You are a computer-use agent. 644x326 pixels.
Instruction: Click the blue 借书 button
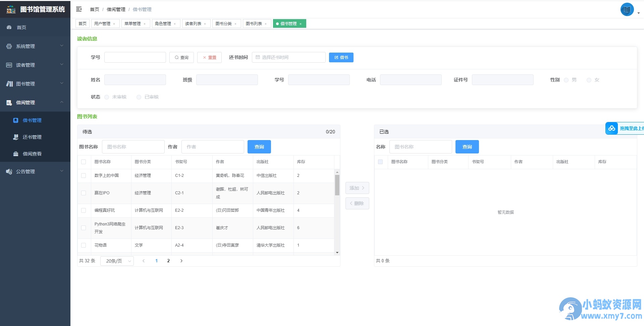[341, 57]
